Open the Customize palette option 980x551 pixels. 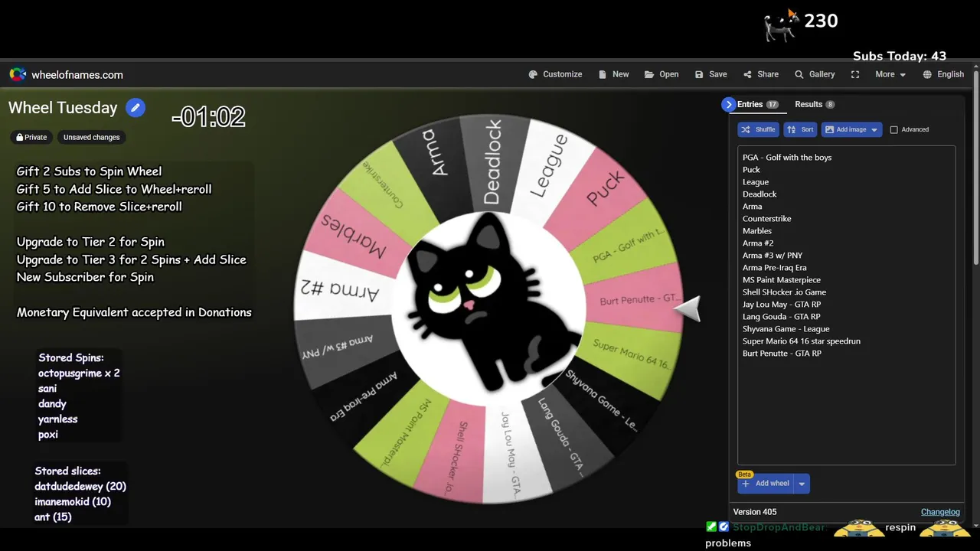coord(555,74)
